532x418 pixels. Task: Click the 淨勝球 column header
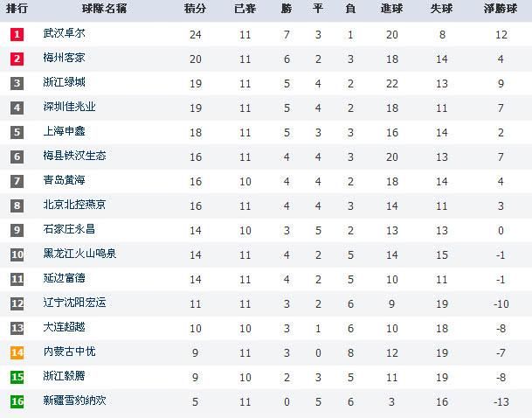501,10
